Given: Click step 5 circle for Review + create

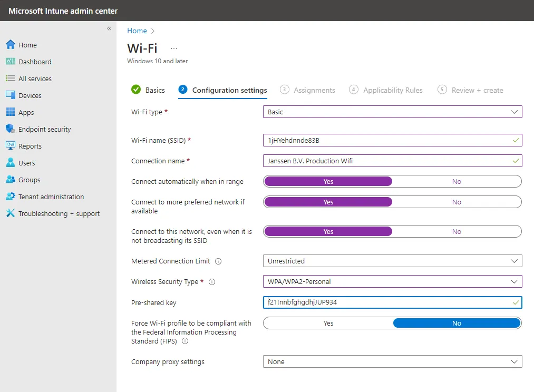Looking at the screenshot, I should [442, 90].
